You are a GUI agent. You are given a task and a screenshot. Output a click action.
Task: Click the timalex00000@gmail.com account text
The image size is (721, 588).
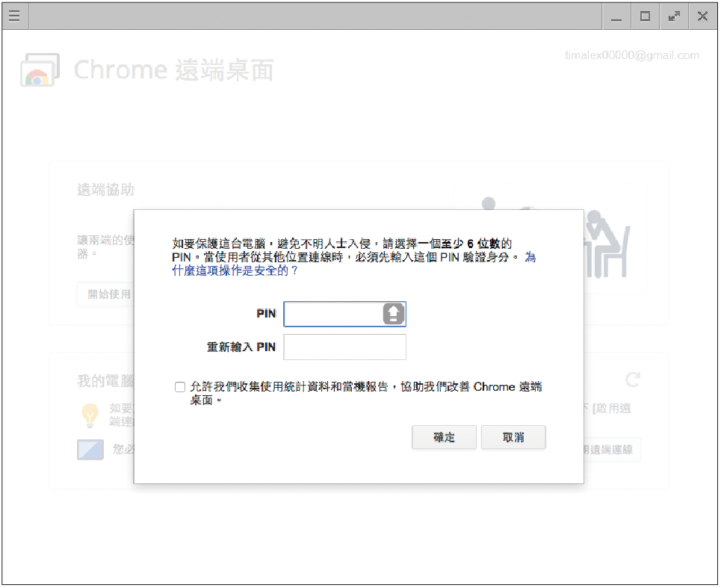coord(632,55)
